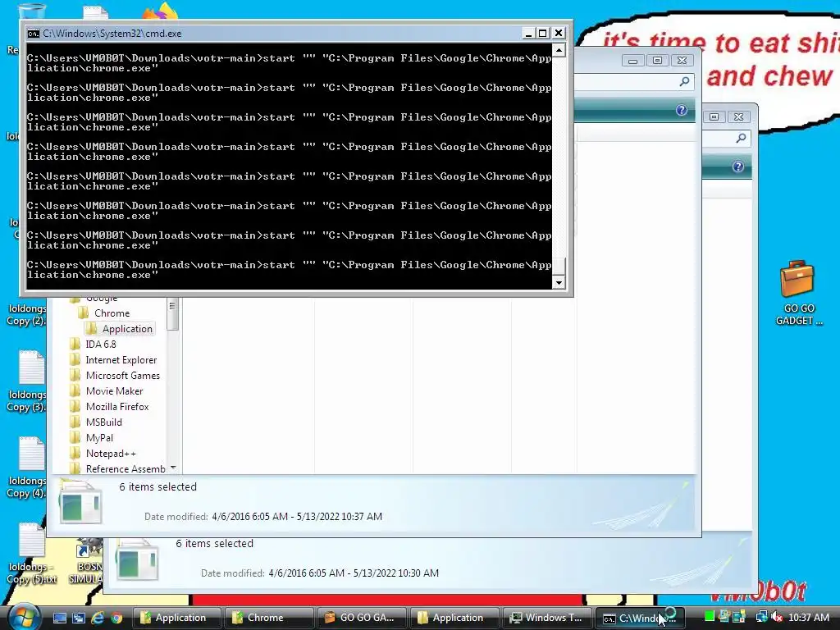840x630 pixels.
Task: Select the MSBuild folder
Action: 104,422
